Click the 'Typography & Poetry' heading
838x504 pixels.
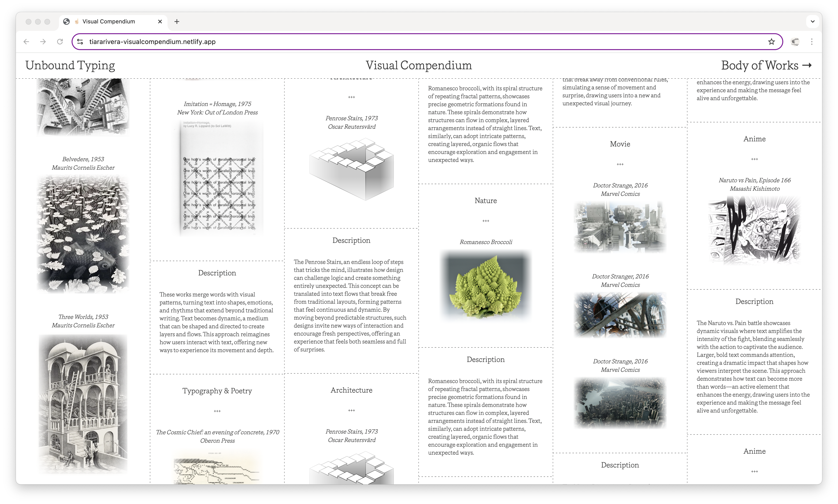217,391
